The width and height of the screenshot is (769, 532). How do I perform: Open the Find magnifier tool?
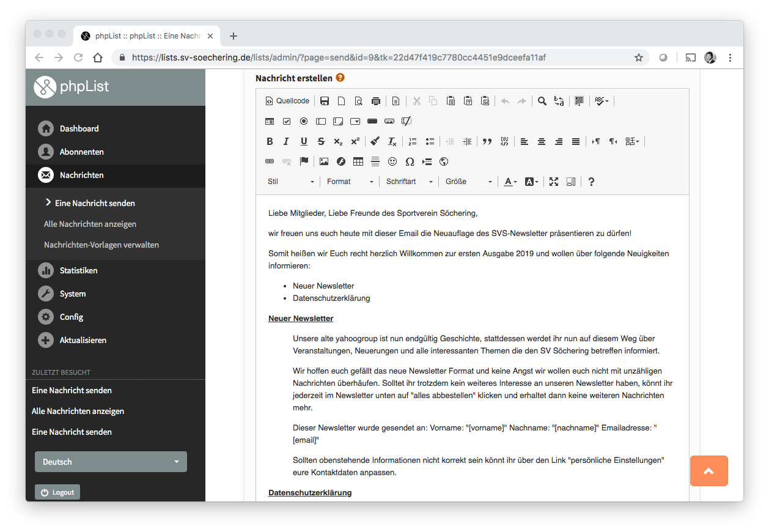click(542, 101)
